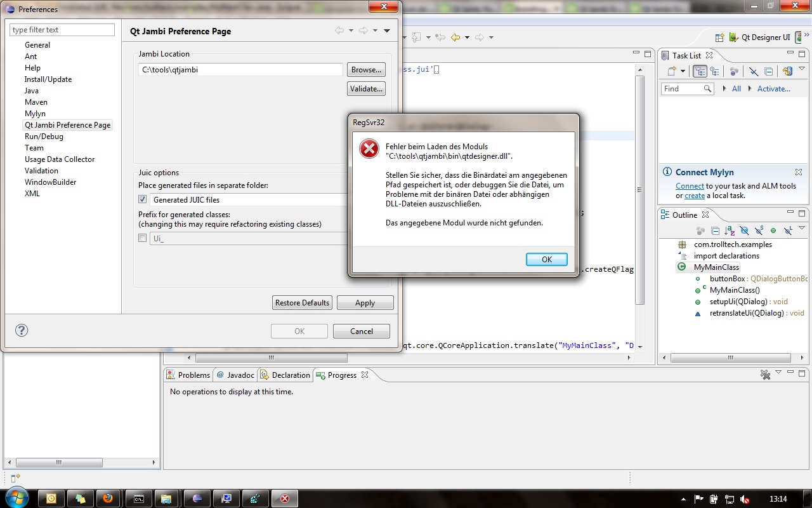Click the New Task icon in Task List

(672, 72)
